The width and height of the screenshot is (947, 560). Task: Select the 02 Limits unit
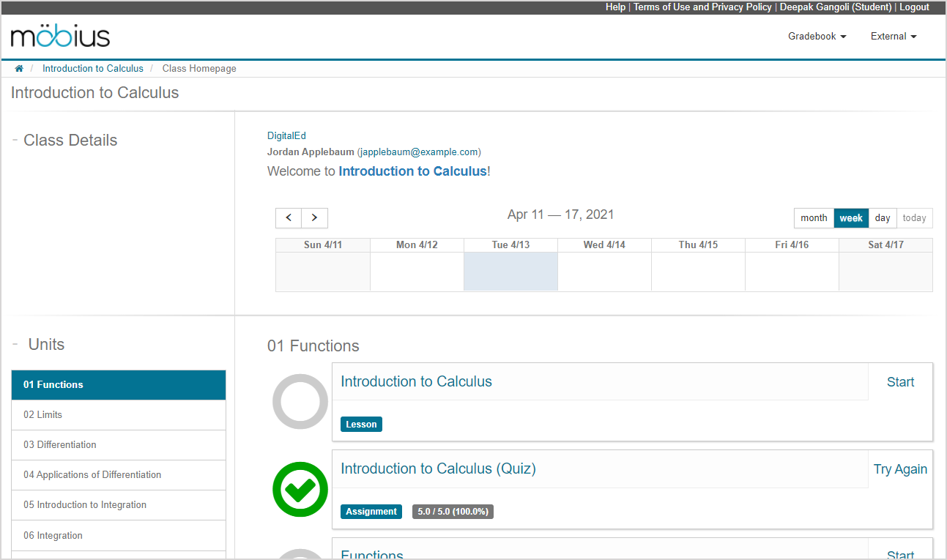click(119, 414)
